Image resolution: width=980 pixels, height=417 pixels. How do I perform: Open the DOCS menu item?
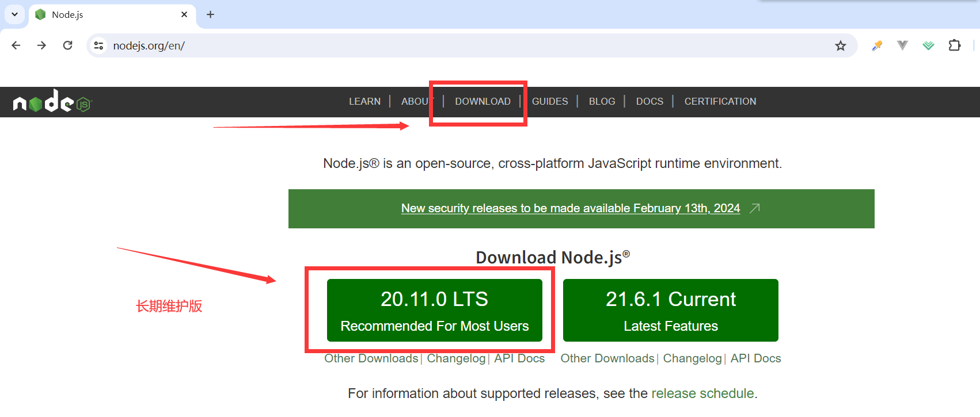649,101
